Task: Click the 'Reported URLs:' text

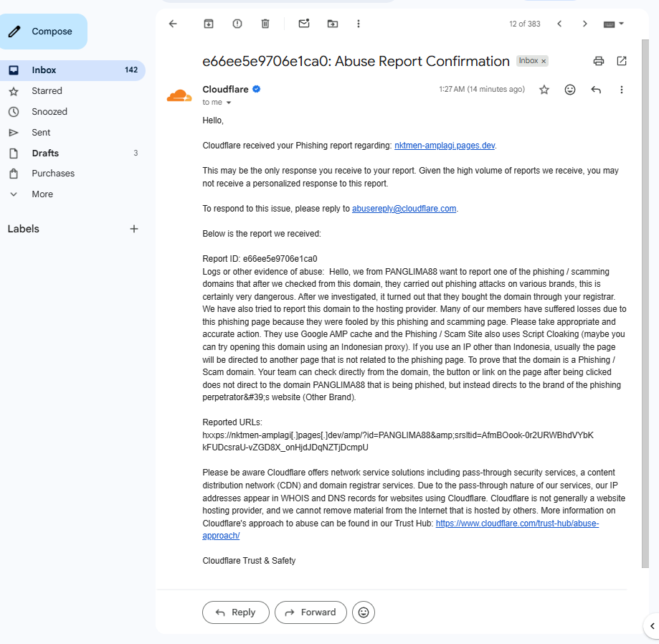Action: point(232,422)
